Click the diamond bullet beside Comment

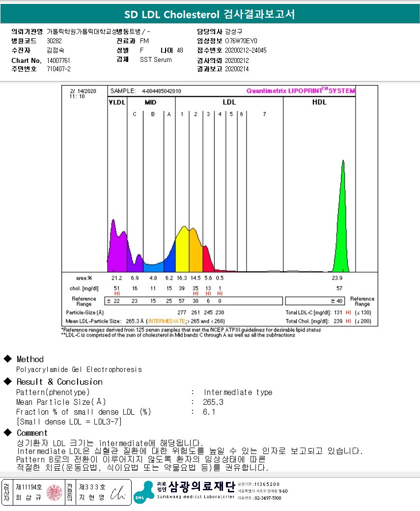pos(7,432)
